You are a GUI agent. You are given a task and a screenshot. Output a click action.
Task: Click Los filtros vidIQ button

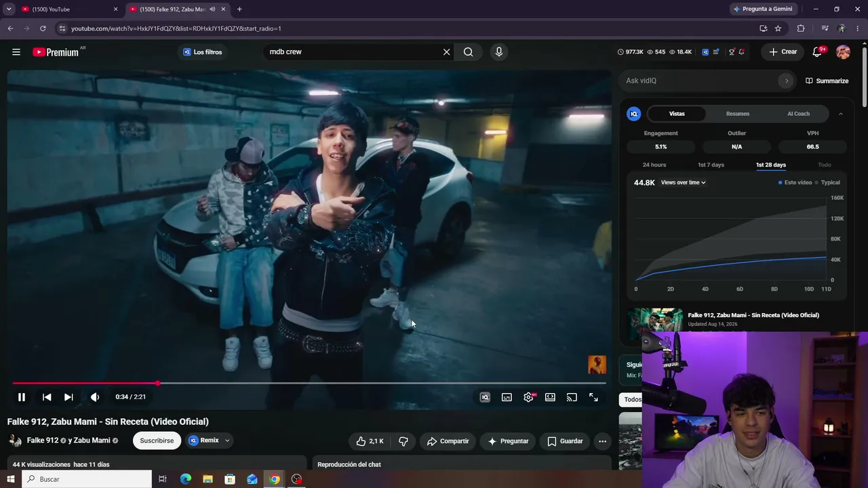pos(203,52)
